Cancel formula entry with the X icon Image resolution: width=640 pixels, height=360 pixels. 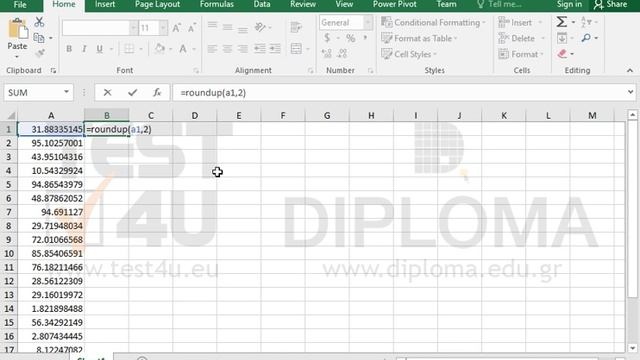pos(107,93)
